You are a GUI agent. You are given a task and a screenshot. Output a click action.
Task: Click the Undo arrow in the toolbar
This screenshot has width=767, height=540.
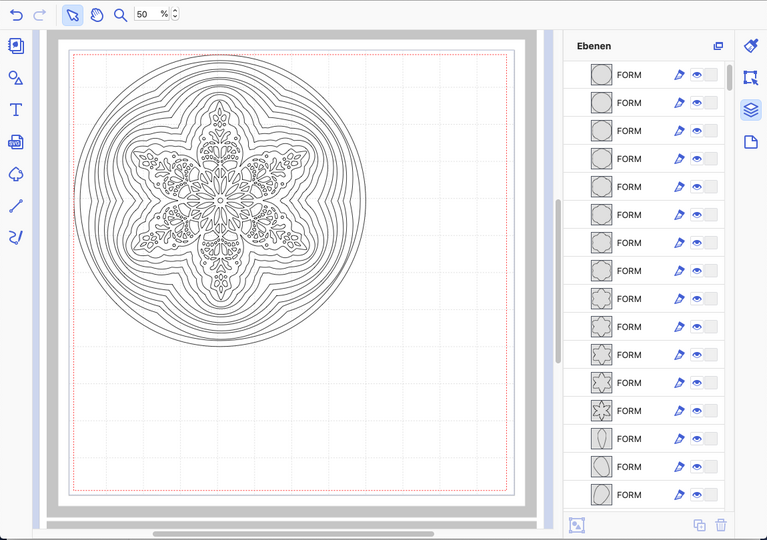[16, 15]
